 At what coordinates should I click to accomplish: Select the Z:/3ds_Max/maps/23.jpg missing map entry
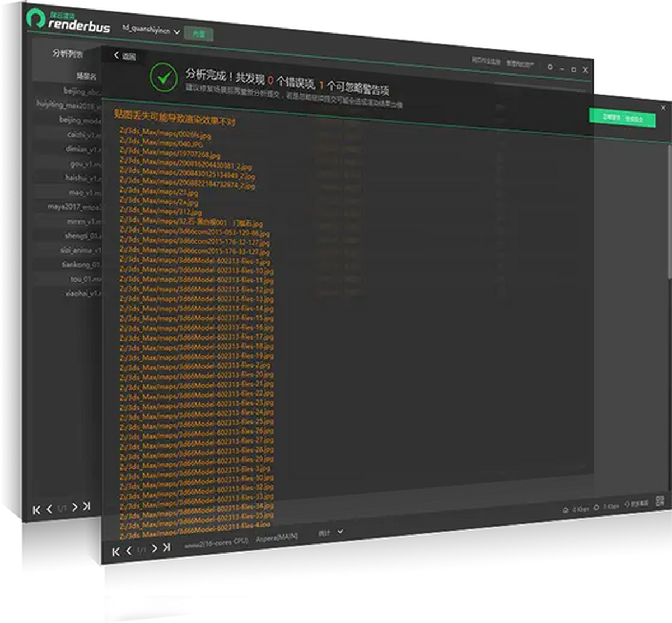point(143,192)
